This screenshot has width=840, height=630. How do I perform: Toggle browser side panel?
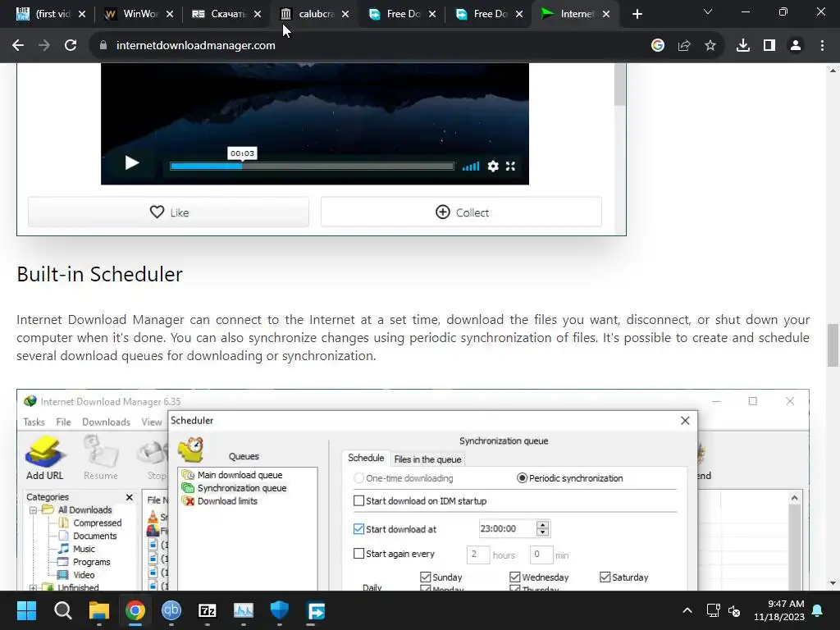pyautogui.click(x=769, y=46)
